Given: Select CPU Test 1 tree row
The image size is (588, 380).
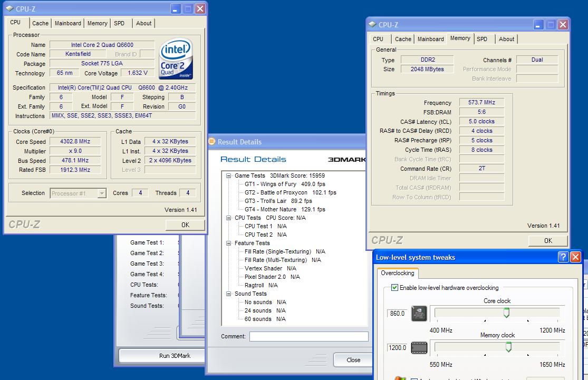Looking at the screenshot, I should click(265, 226).
